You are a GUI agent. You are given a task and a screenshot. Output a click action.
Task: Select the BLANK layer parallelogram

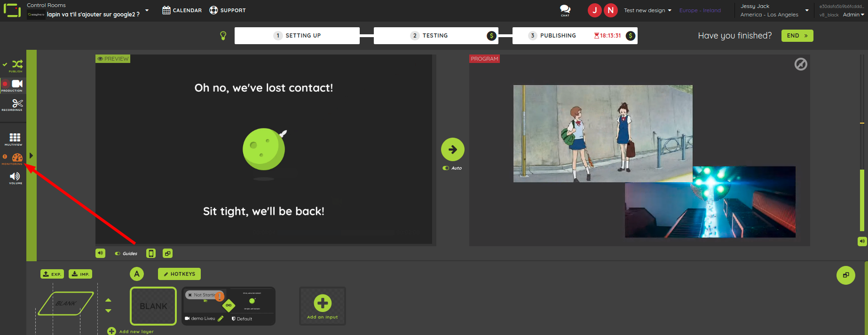point(66,304)
